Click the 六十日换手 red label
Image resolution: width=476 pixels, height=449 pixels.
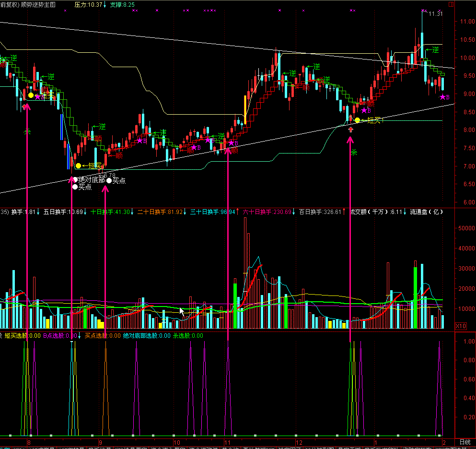point(267,212)
